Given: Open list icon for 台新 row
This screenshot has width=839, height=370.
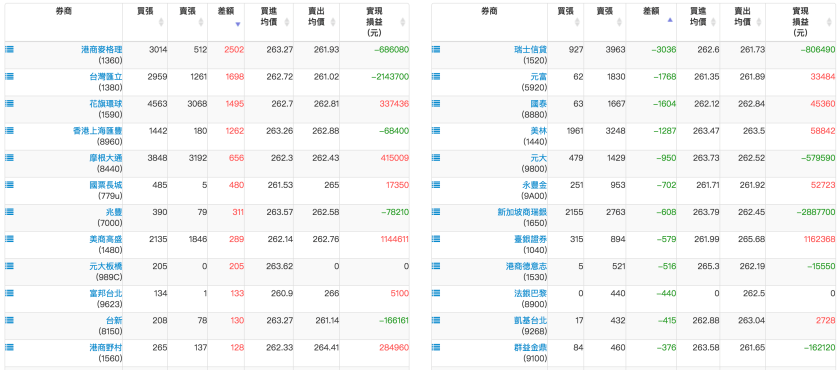Looking at the screenshot, I should 9,320.
